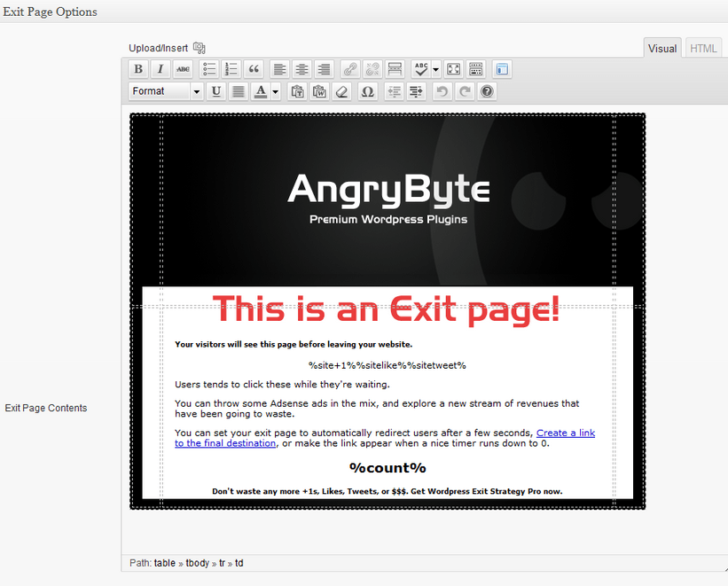
Task: Click the red 'This is an Exit page!' heading
Action: coord(387,309)
